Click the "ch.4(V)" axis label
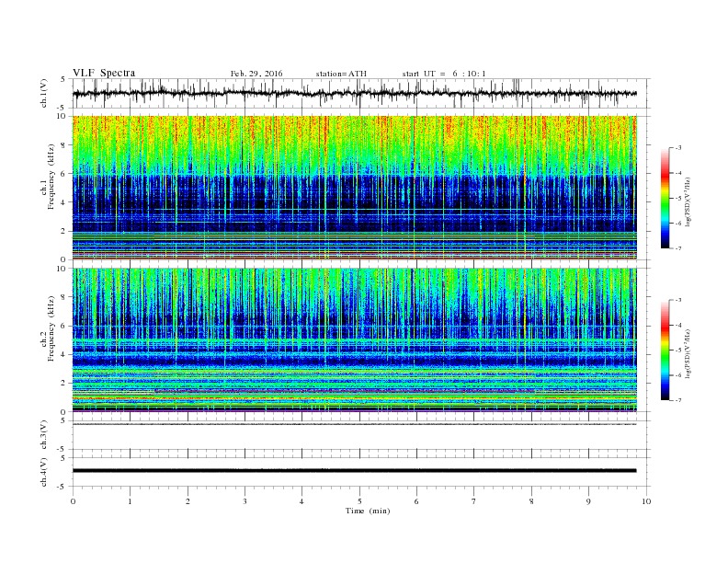Image resolution: width=728 pixels, height=563 pixels. (x=44, y=472)
